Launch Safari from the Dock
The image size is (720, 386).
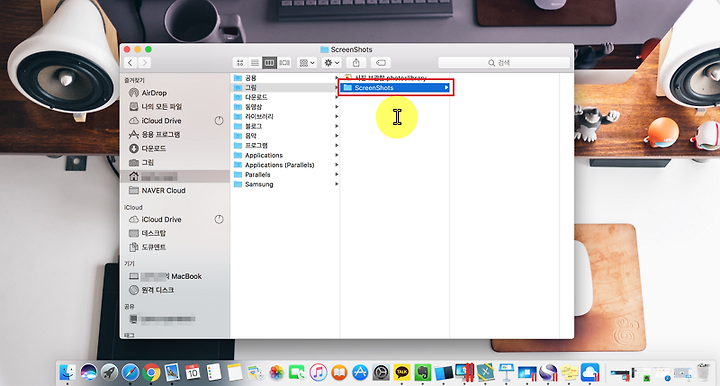[130, 372]
